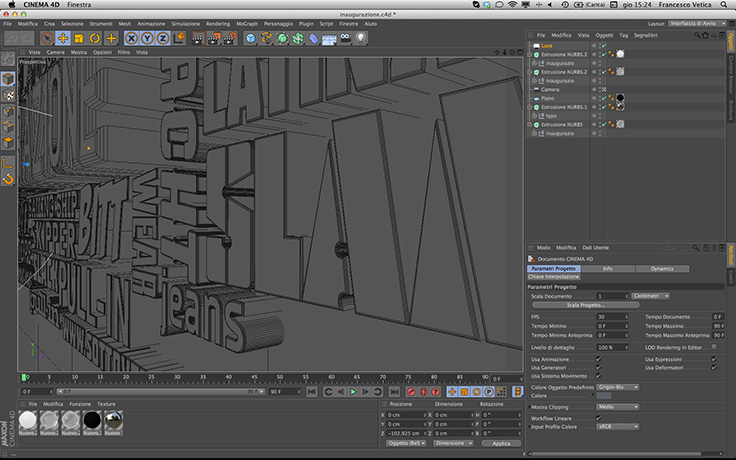Image resolution: width=736 pixels, height=460 pixels.
Task: Select the axis L-shaped tool icon
Action: point(8,163)
